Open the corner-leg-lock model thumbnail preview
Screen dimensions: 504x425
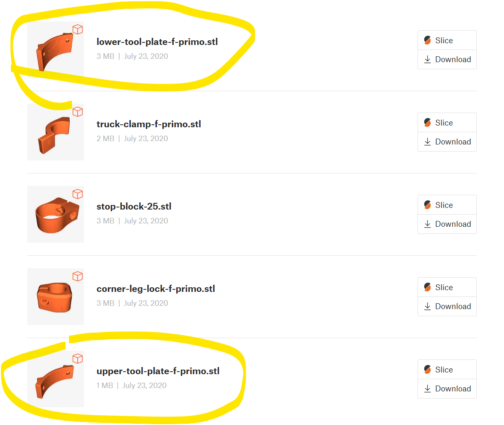pos(55,296)
